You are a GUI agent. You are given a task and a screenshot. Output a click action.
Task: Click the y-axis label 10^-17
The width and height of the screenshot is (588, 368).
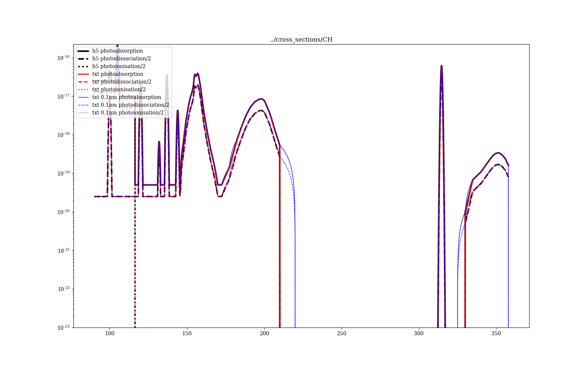coord(64,96)
